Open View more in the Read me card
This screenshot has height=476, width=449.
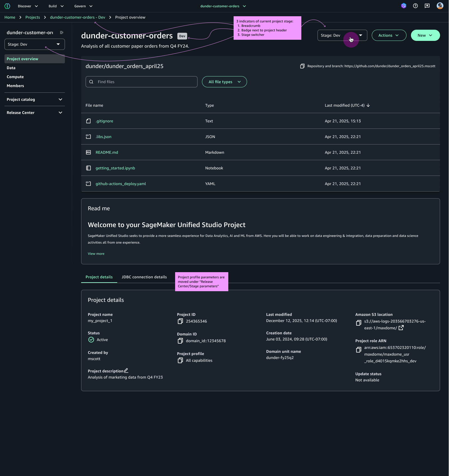click(x=96, y=254)
